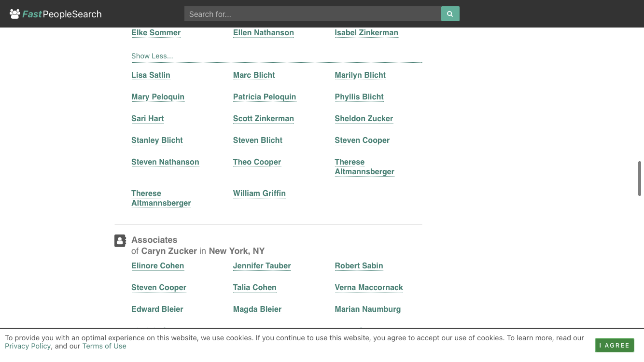View Sheldon Zucker profile
This screenshot has height=362, width=644.
click(x=364, y=119)
